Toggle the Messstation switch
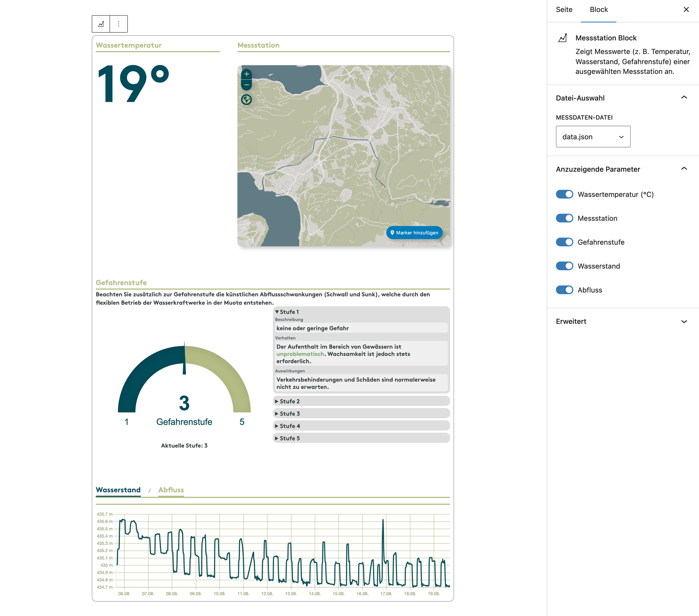Viewport: 699px width, 616px height. point(565,218)
